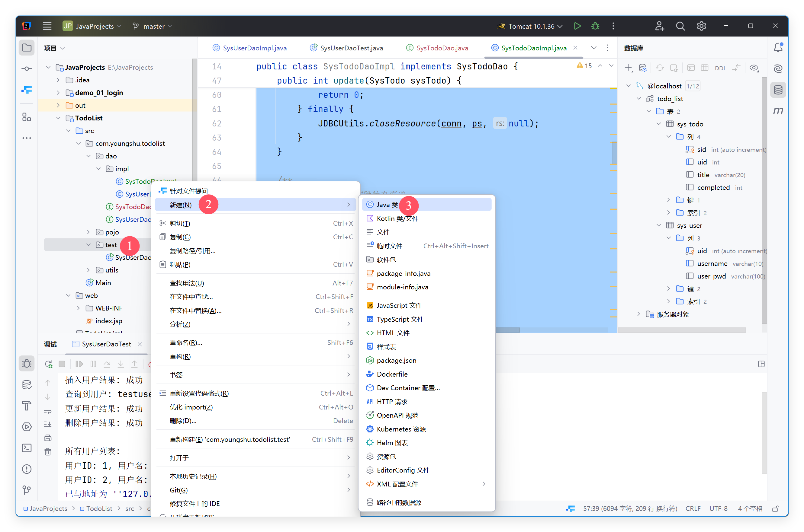
Task: Open the Maven tool window icon
Action: [x=778, y=111]
